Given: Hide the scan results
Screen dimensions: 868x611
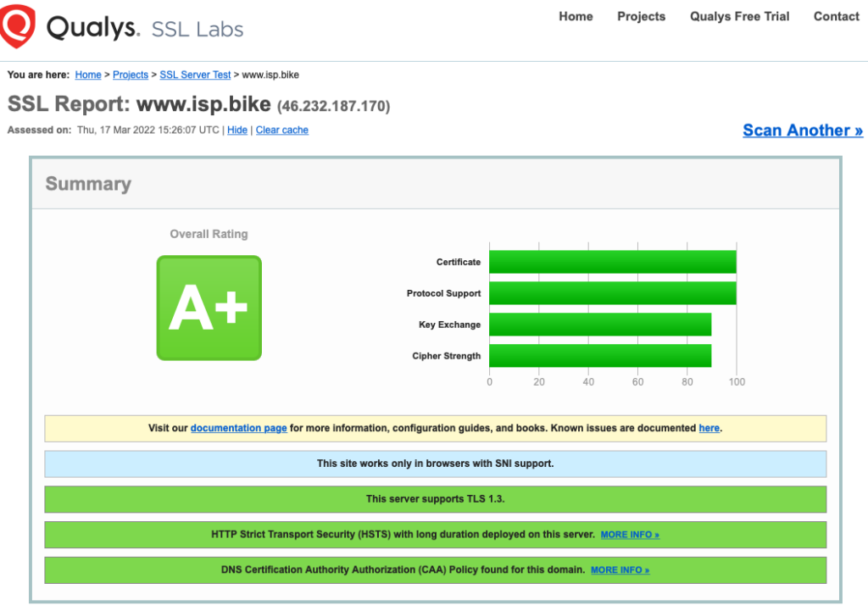Looking at the screenshot, I should tap(236, 130).
